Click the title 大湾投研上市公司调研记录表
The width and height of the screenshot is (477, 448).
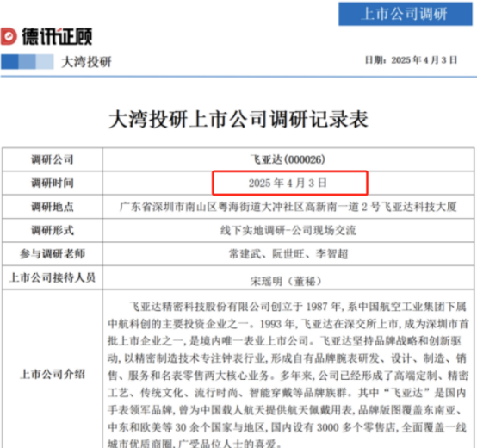click(238, 119)
